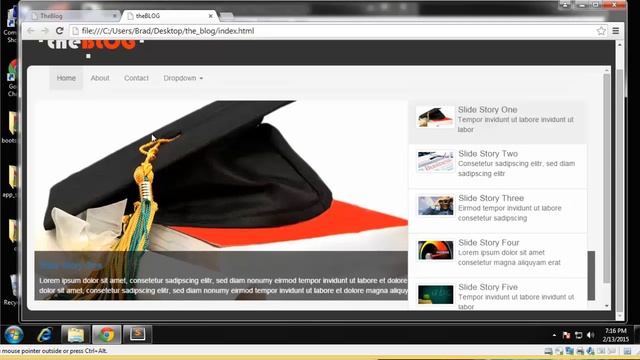Screen dimensions: 640x360
Task: Click the inner scrollbar down arrow
Action: (x=607, y=306)
